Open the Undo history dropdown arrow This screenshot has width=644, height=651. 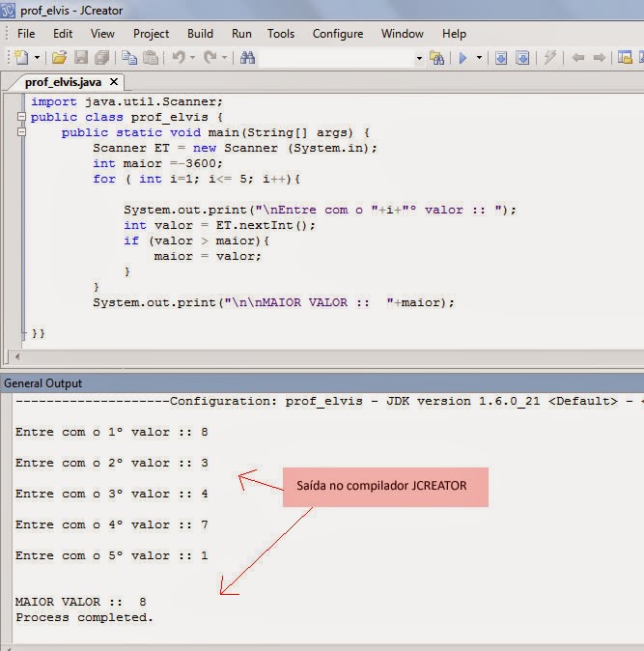tap(192, 57)
